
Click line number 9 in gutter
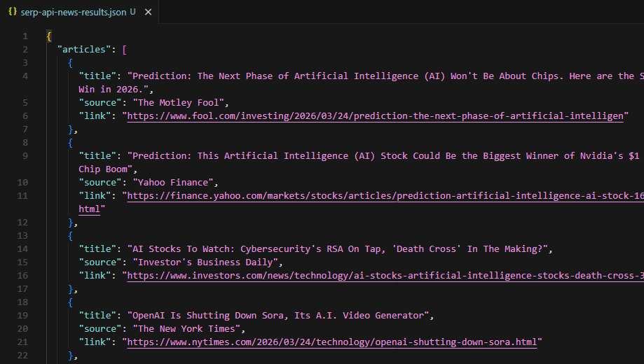[25, 156]
